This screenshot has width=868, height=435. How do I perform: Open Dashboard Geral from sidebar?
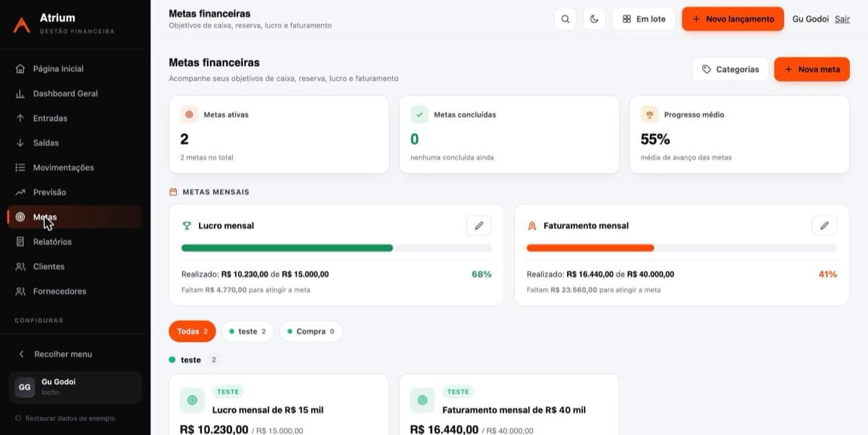[x=75, y=93]
